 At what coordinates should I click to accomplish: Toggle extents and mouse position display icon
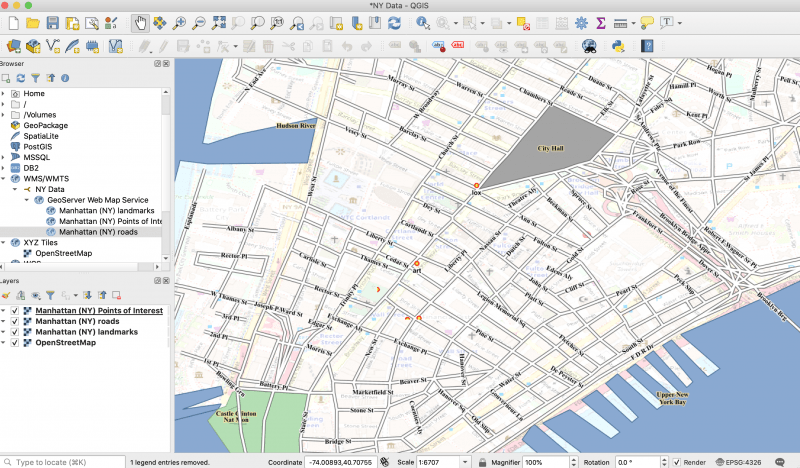coord(385,462)
